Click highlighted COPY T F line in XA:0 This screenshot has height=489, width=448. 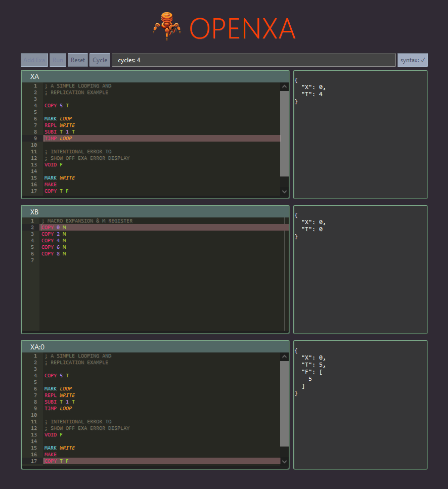click(x=162, y=461)
